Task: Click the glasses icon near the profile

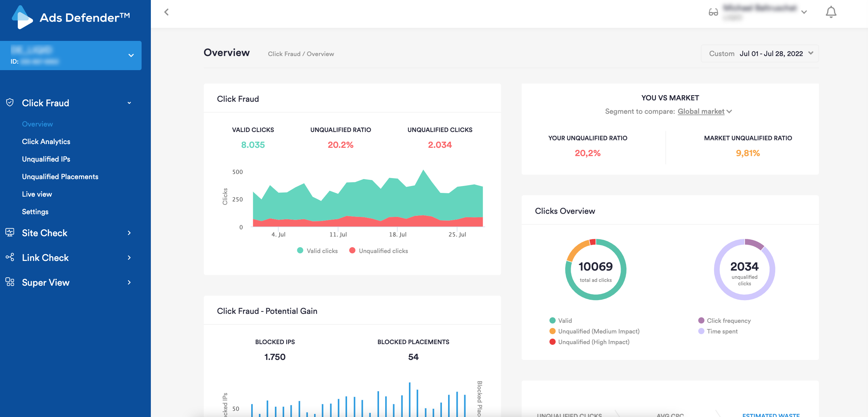Action: [x=713, y=12]
